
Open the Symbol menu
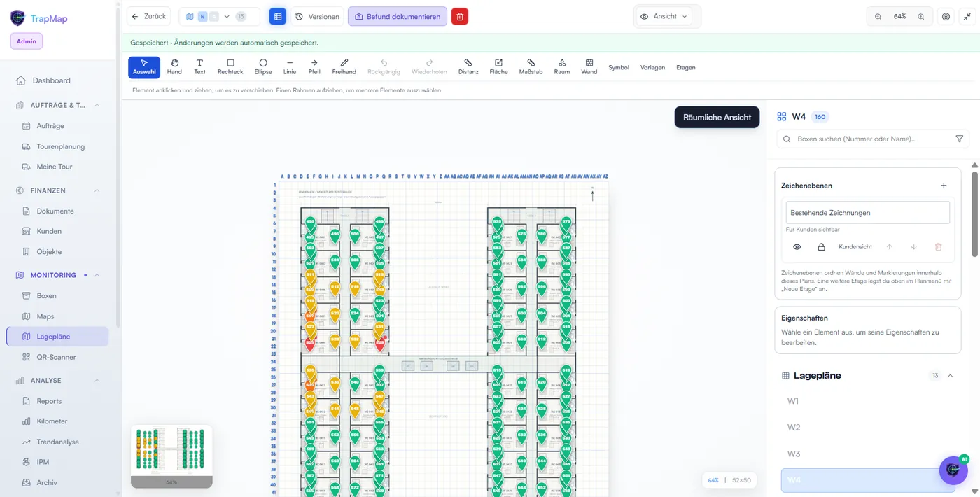click(619, 67)
